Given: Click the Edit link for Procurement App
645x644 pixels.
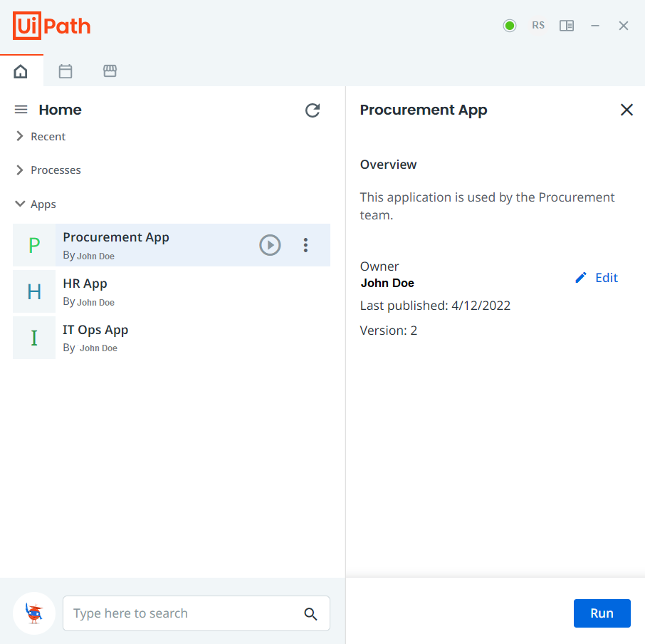Looking at the screenshot, I should tap(597, 277).
